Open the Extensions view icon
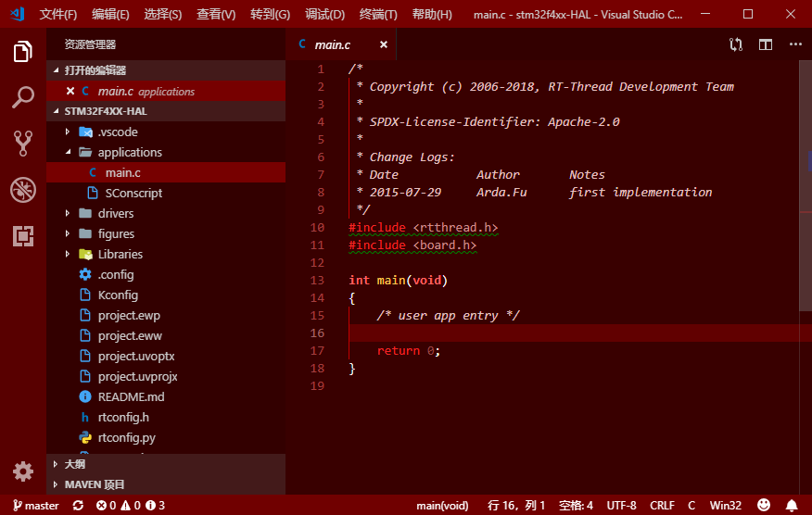Viewport: 812px width, 515px height. 23,236
